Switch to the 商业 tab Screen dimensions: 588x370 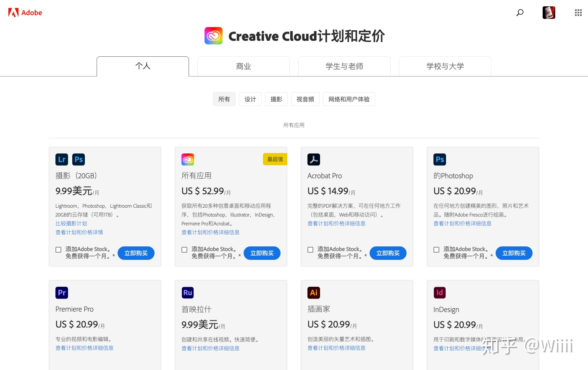click(244, 66)
